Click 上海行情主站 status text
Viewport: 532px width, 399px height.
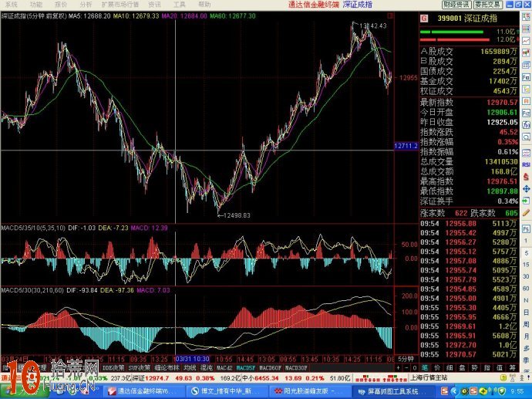[429, 377]
